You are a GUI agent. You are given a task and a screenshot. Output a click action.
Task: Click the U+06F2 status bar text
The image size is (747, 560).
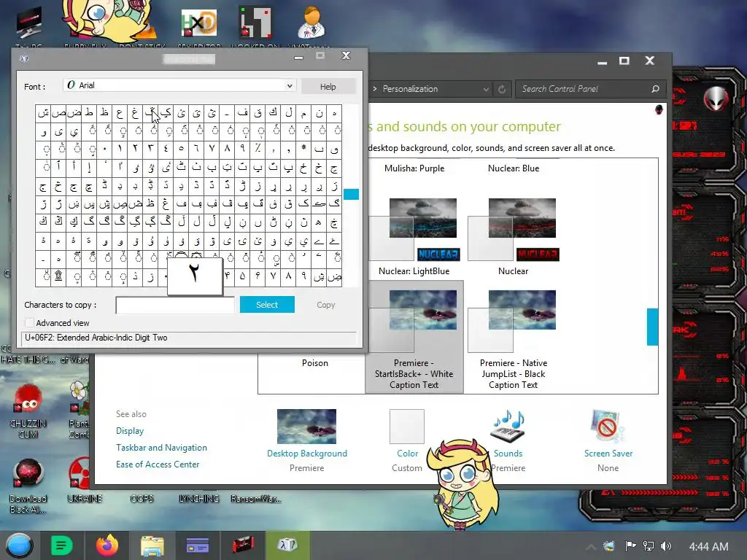(x=96, y=338)
